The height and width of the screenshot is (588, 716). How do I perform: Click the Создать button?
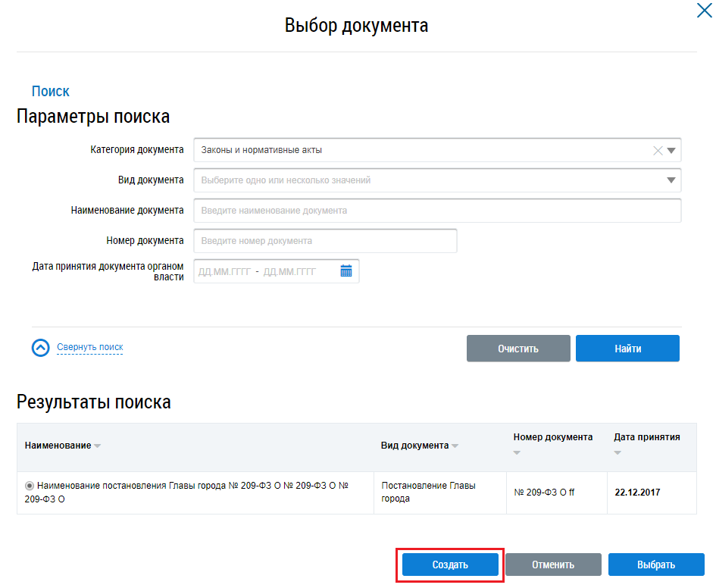(x=450, y=565)
